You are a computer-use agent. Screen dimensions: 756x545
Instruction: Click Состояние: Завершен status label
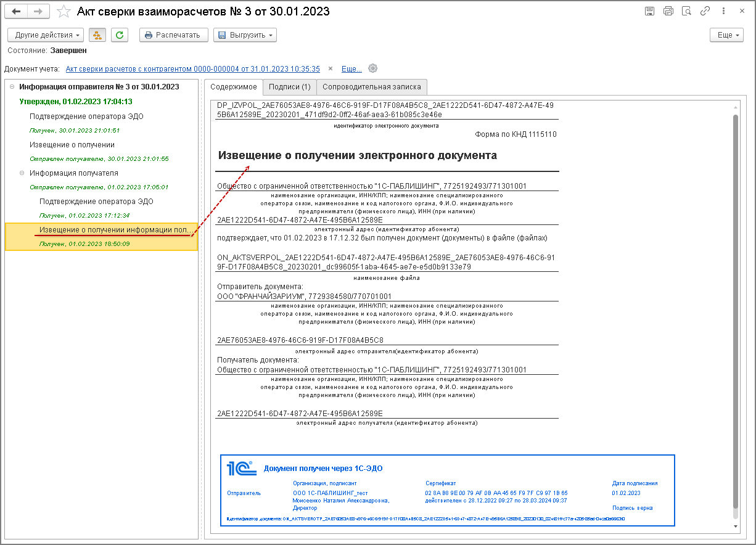(x=47, y=51)
